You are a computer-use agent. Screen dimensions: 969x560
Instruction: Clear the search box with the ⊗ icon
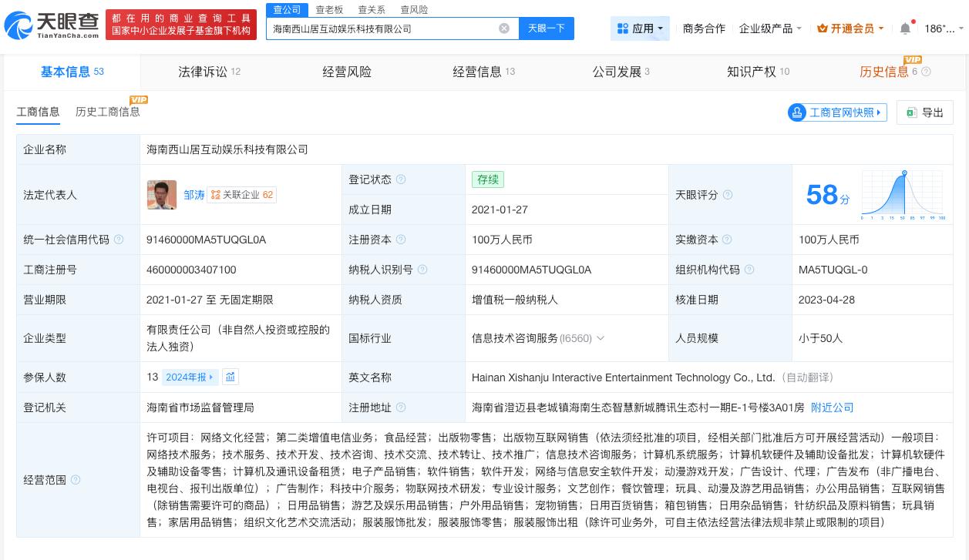point(504,28)
